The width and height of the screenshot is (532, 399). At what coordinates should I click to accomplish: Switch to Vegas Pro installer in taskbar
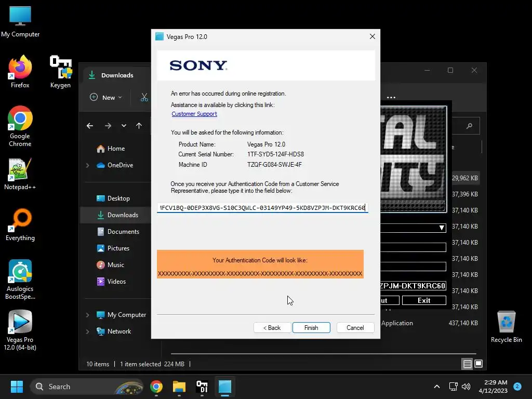coord(224,387)
